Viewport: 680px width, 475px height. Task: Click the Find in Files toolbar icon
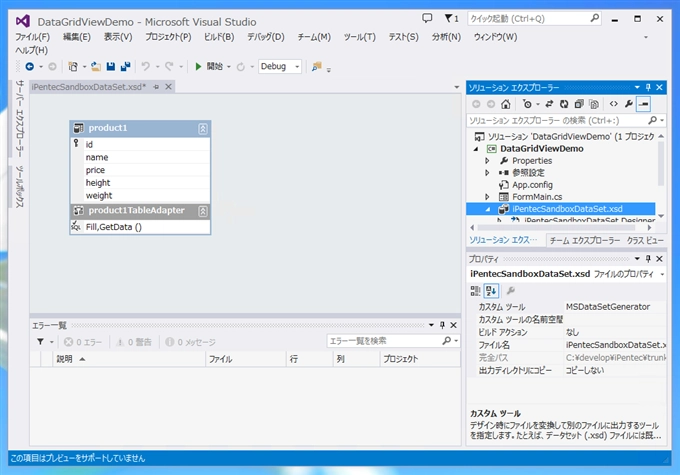tap(317, 66)
